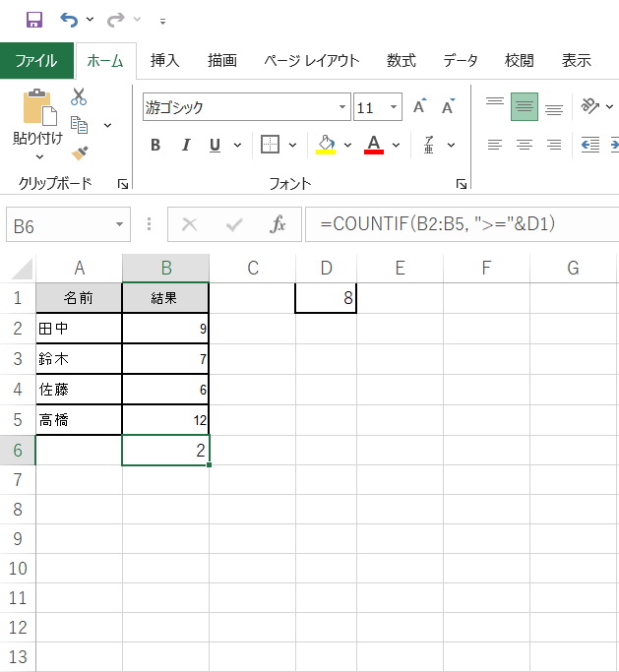Open the ファイル menu
The width and height of the screenshot is (619, 672).
36,61
